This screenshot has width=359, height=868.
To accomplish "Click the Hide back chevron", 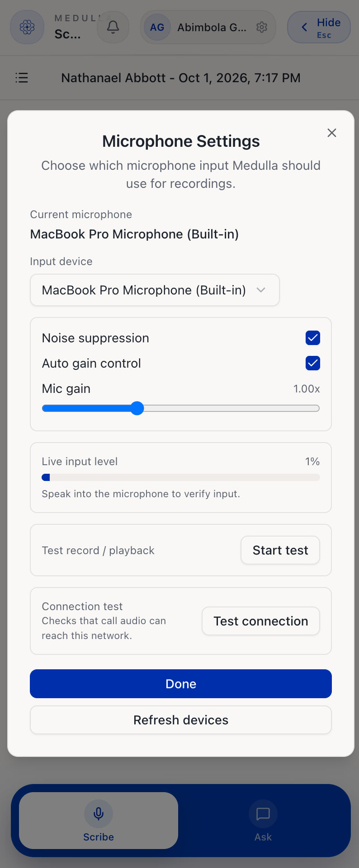I will 304,27.
